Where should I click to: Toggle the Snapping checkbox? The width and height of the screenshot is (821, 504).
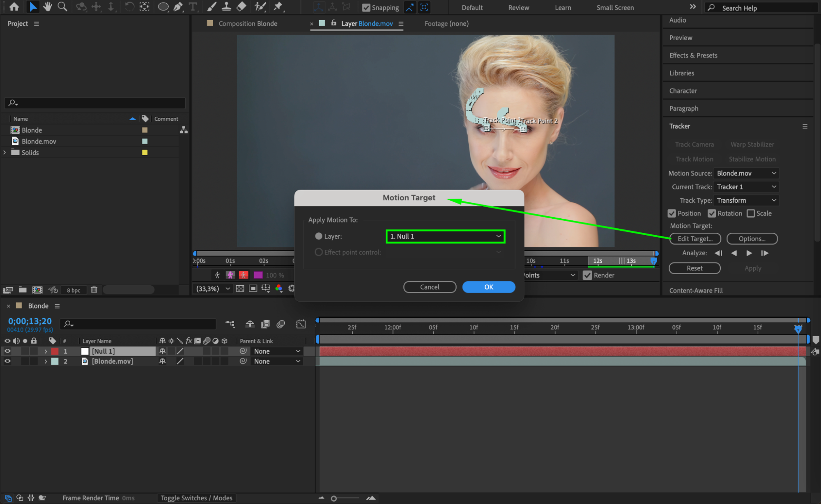[366, 7]
